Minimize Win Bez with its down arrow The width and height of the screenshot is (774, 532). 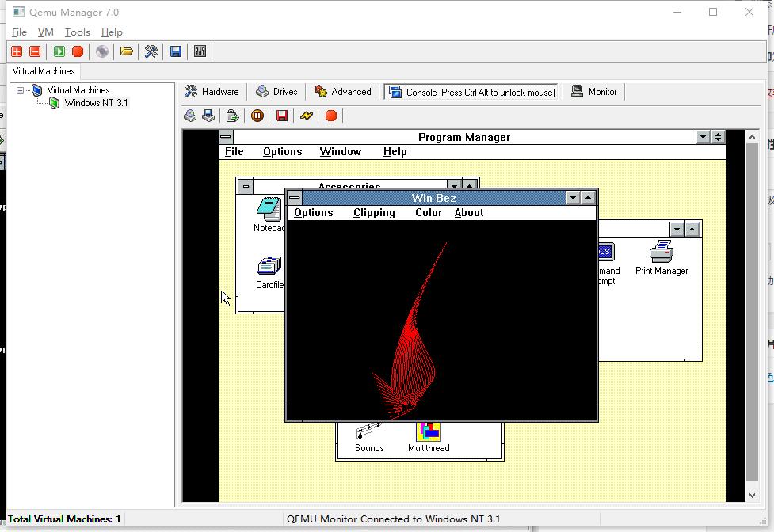[x=573, y=198]
